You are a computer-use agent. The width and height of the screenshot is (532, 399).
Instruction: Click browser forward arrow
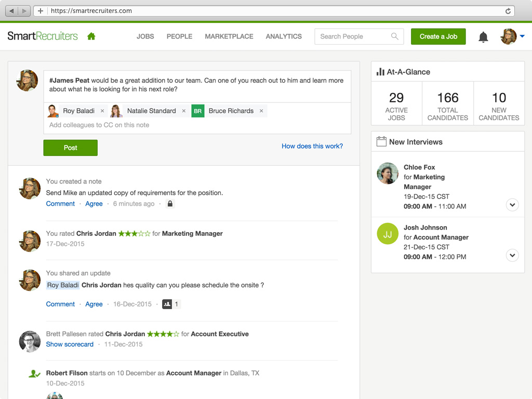click(x=24, y=11)
